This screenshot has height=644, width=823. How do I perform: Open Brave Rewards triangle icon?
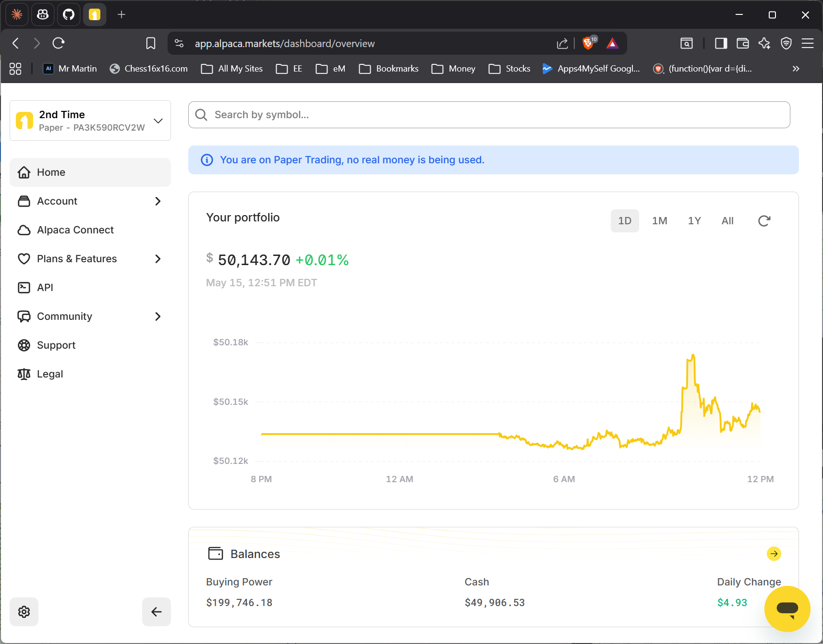pos(612,44)
